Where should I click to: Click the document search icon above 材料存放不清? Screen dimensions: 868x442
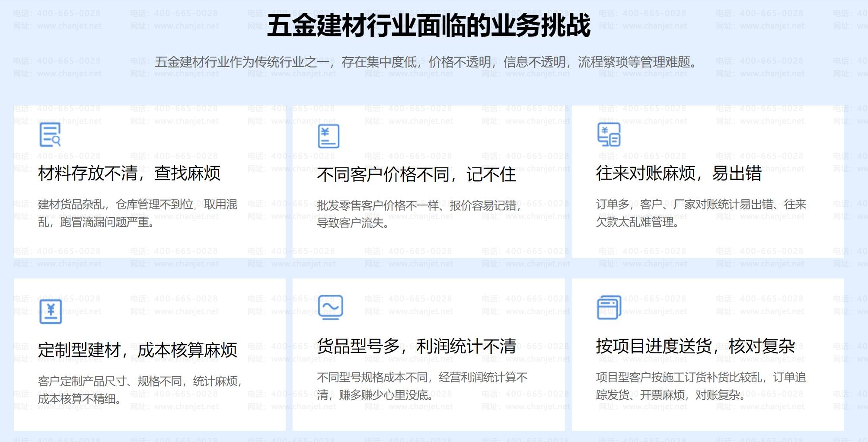tap(50, 135)
